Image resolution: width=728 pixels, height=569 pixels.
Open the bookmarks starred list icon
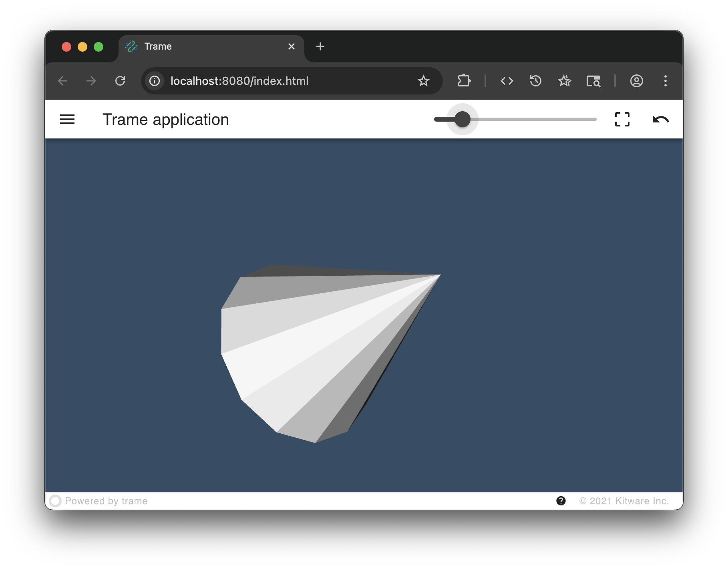[x=565, y=81]
